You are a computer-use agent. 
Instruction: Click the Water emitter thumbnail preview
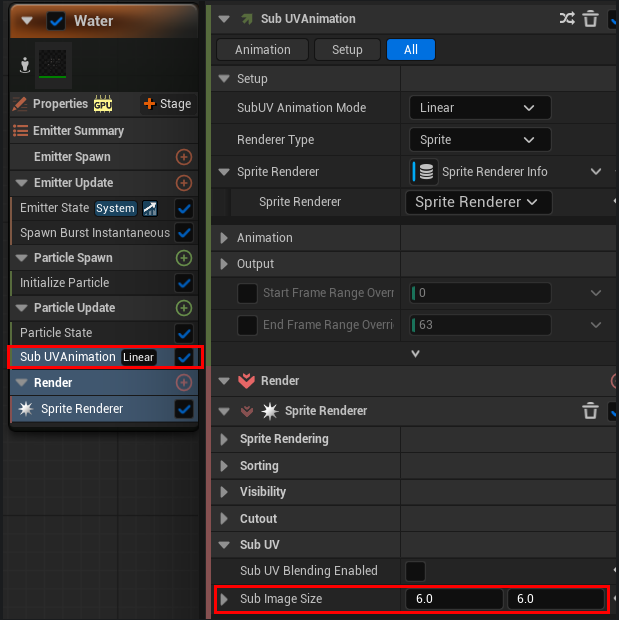(53, 64)
